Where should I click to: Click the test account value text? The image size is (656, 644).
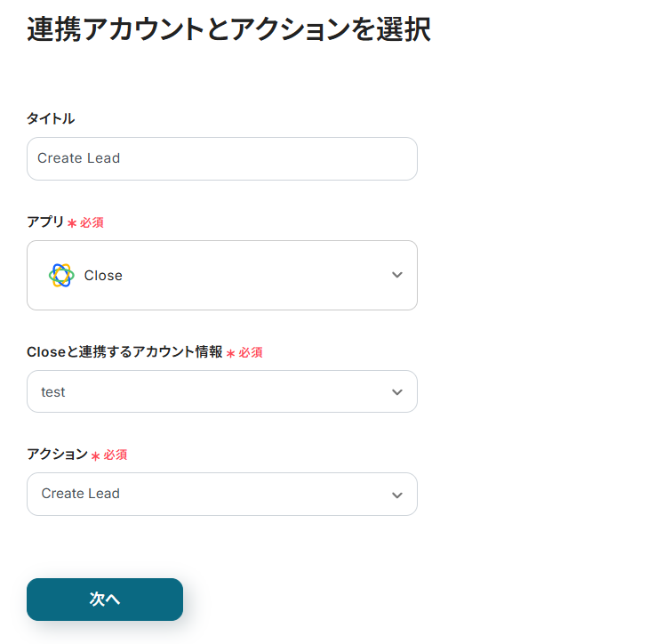click(53, 391)
